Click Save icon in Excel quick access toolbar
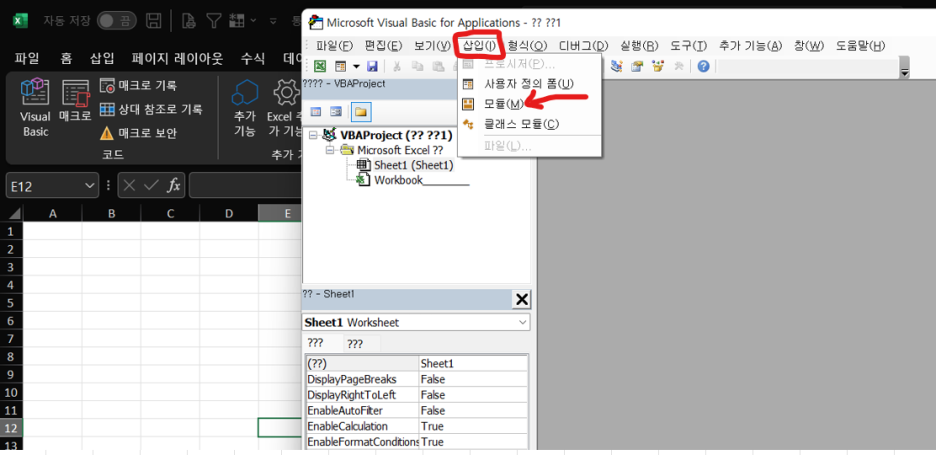This screenshot has width=936, height=455. (153, 21)
